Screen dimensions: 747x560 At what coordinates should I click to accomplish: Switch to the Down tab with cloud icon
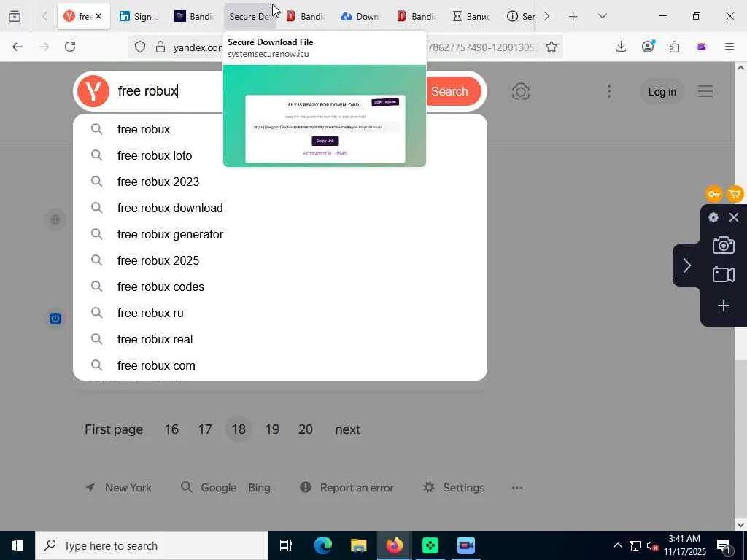[x=360, y=16]
